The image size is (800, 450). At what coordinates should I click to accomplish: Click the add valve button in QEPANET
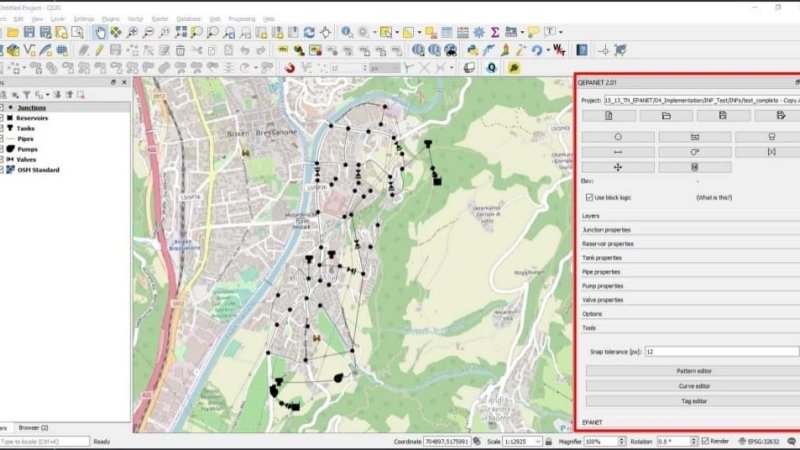tap(771, 152)
